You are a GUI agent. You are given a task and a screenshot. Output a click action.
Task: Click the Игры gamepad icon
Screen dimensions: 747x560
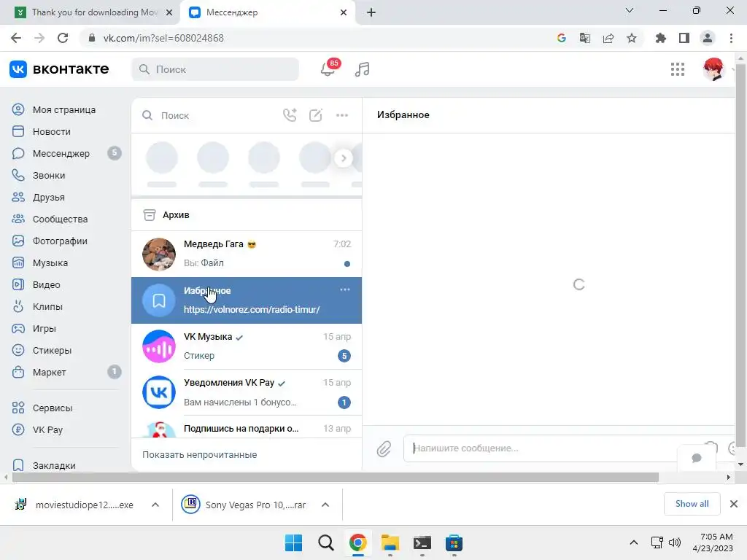tap(18, 329)
